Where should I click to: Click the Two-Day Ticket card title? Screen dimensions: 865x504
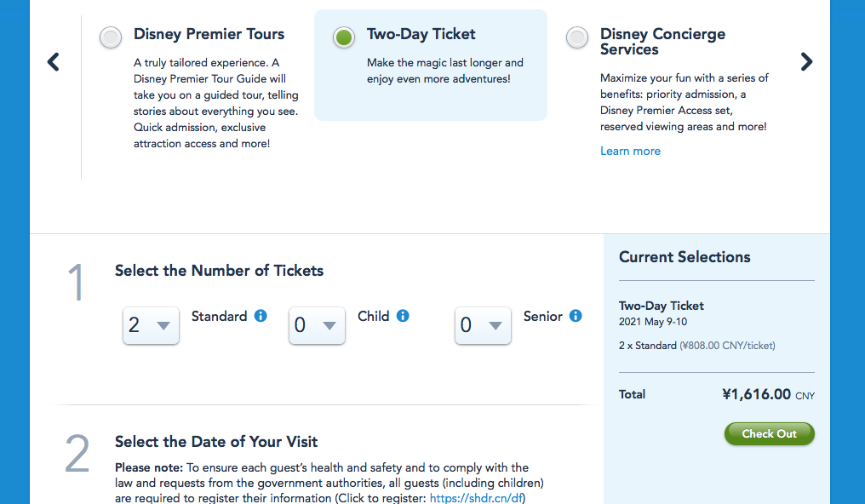[x=421, y=34]
